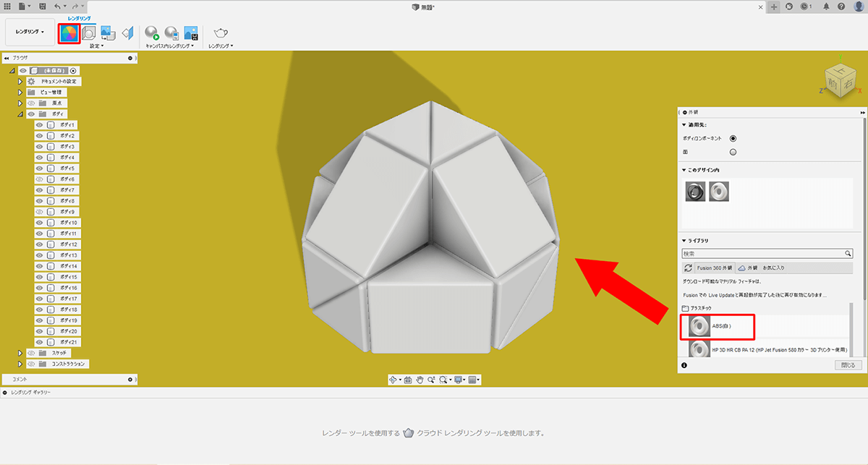
Task: Select the dark metal swatch in このデザイン内
Action: (697, 191)
